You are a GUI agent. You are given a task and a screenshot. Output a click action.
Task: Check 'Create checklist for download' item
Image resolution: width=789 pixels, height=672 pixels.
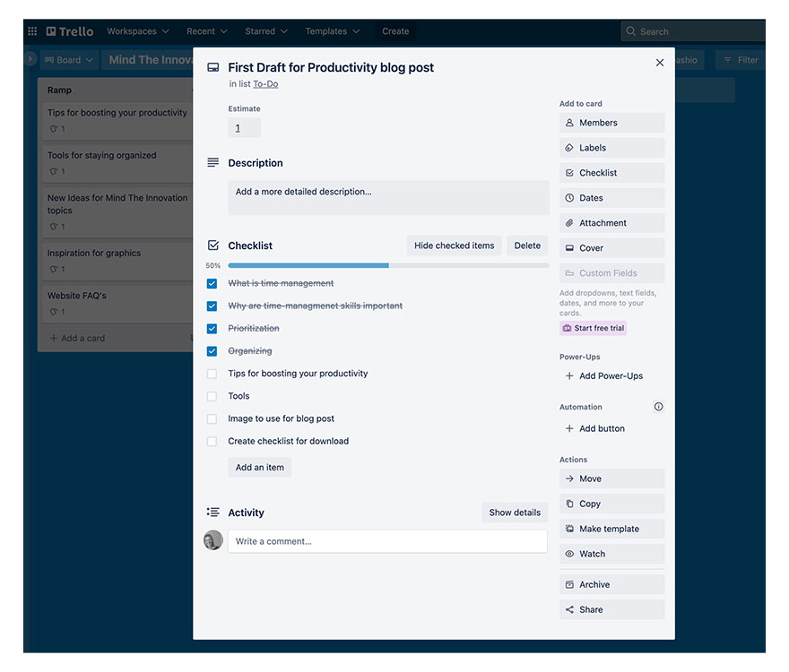[212, 441]
